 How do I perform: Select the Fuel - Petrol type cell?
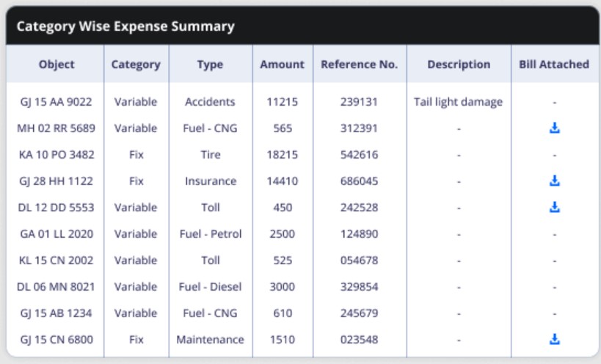[211, 233]
